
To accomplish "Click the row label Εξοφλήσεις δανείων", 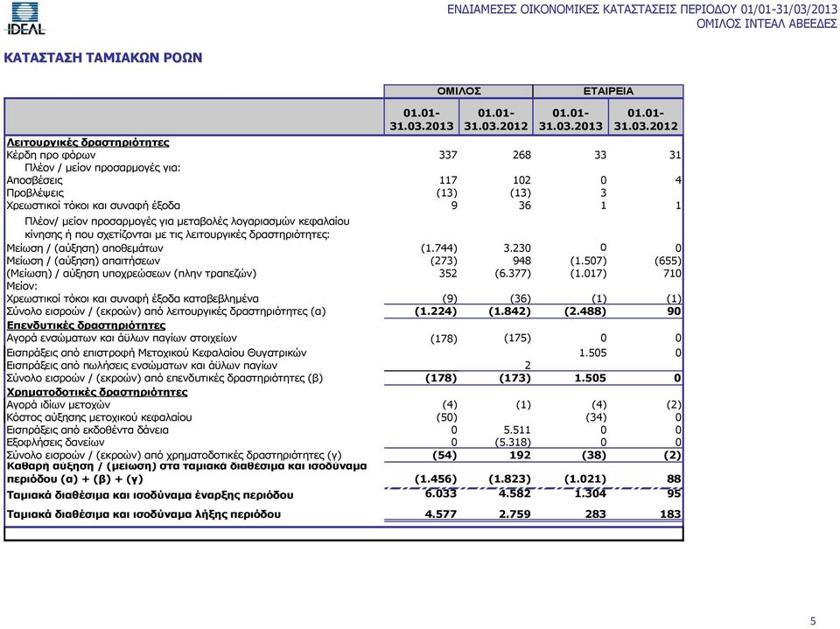I will pyautogui.click(x=55, y=443).
